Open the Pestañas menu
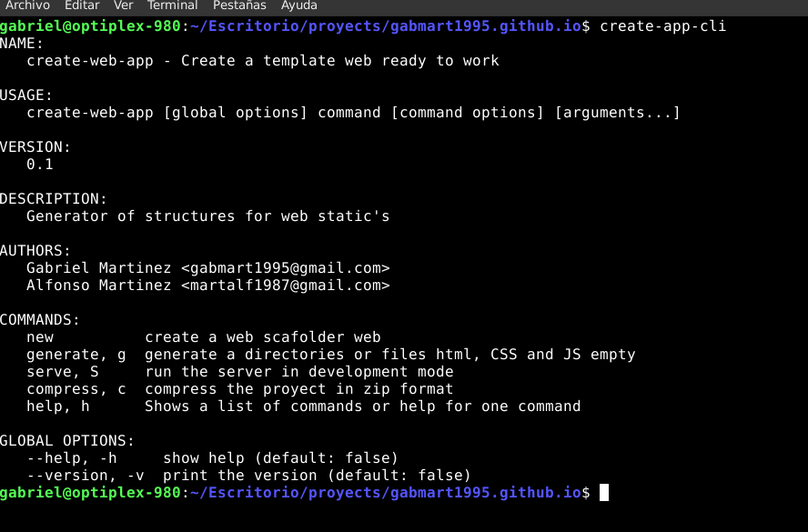The image size is (808, 532). (239, 5)
